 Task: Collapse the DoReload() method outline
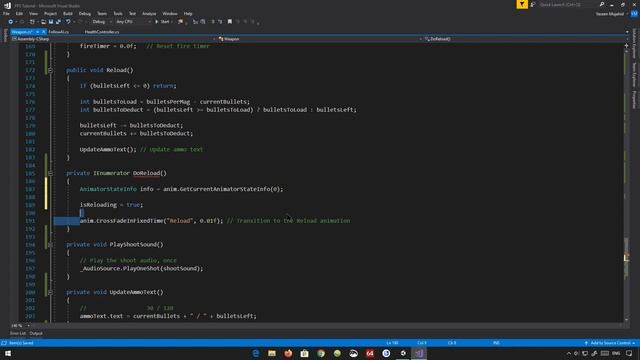[x=50, y=173]
